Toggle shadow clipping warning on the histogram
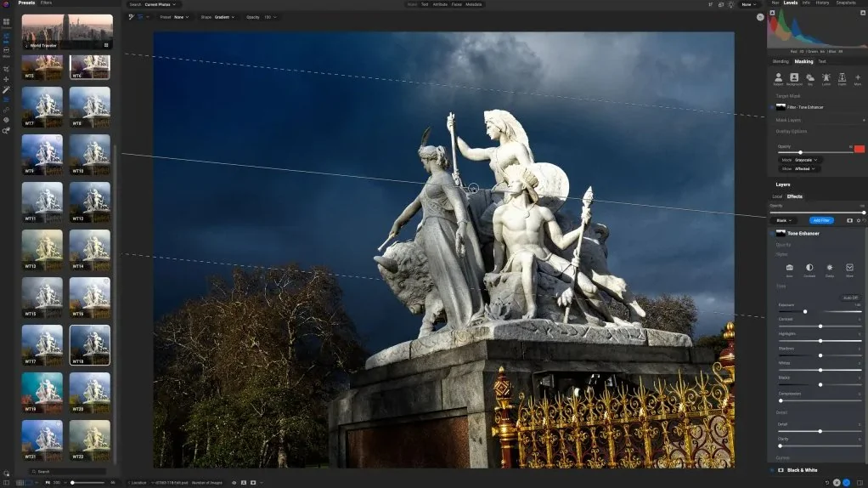 point(772,13)
